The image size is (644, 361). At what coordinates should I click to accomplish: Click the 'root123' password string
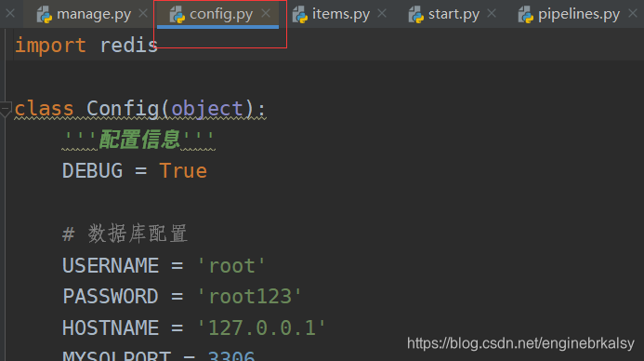(x=250, y=297)
